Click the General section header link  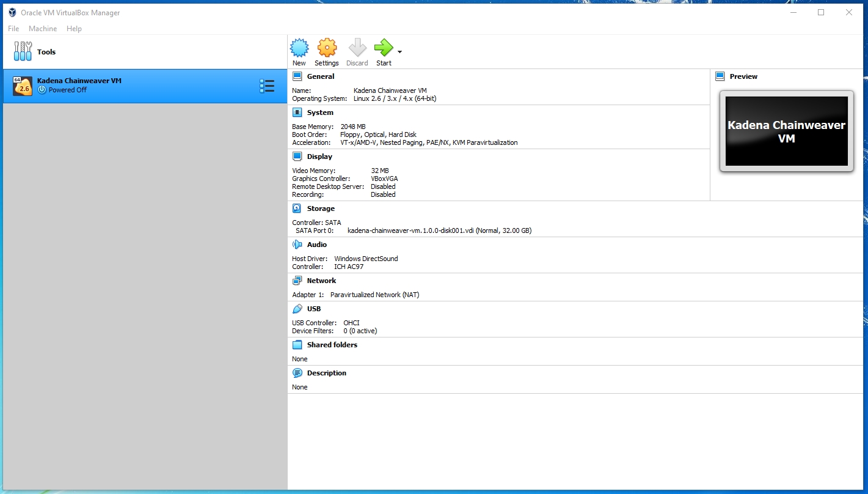(320, 76)
